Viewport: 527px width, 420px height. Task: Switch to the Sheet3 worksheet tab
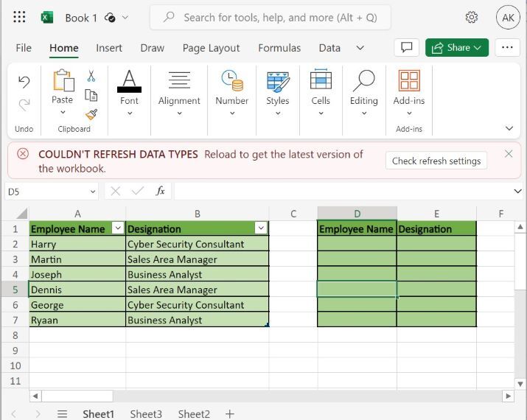(x=146, y=414)
